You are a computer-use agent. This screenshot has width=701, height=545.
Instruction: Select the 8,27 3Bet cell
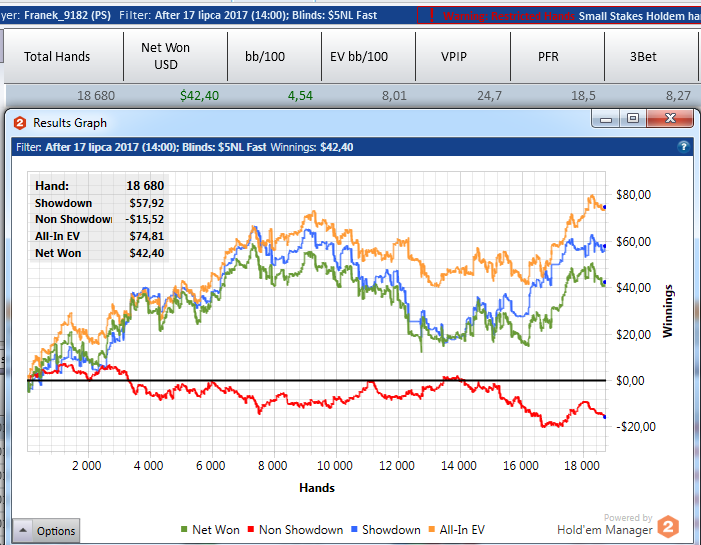pos(678,96)
